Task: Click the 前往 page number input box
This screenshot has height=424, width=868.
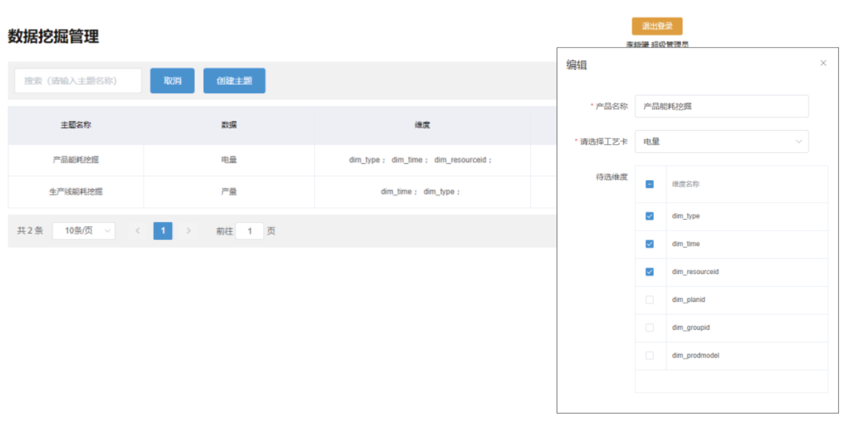Action: click(x=250, y=231)
